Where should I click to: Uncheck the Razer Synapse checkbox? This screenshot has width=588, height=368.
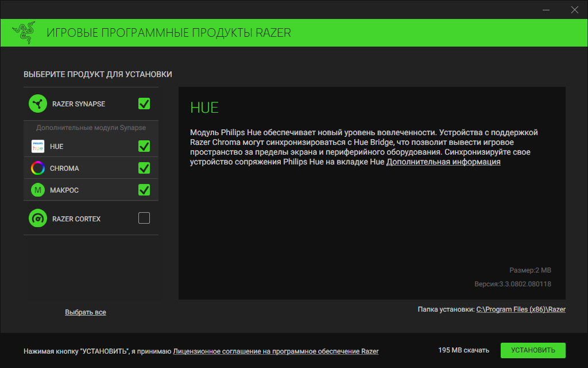click(x=144, y=103)
